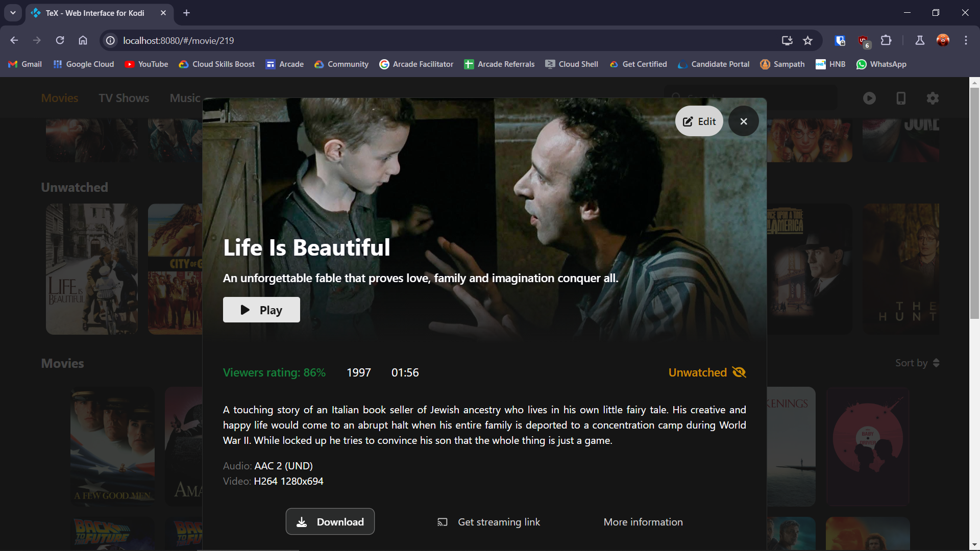Open the Arcade Referrals bookmark

tap(500, 64)
